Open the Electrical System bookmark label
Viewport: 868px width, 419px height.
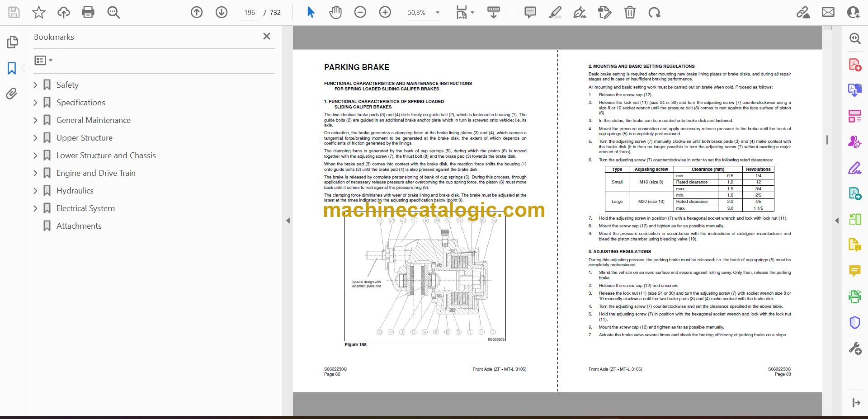85,208
